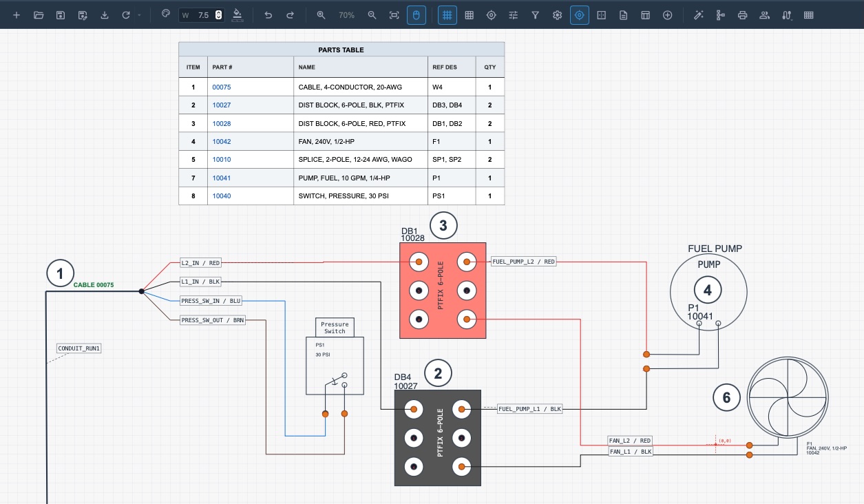
Task: Select the red DB1 distribution block
Action: coord(443,290)
